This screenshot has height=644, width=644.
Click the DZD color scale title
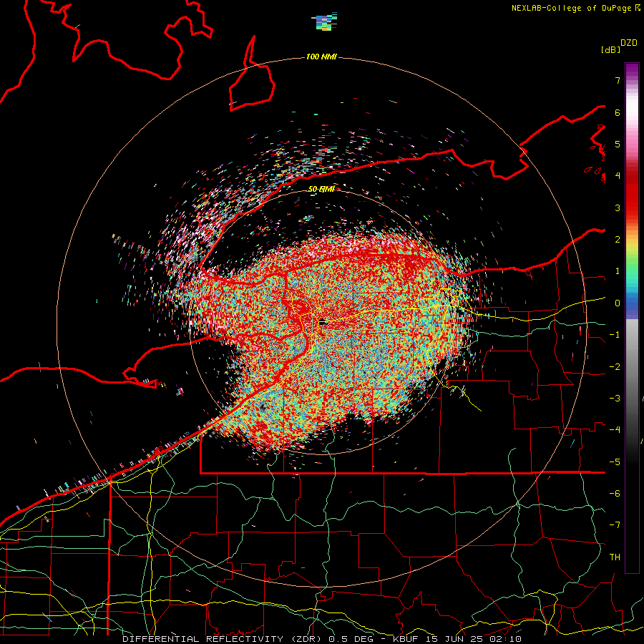pos(629,43)
